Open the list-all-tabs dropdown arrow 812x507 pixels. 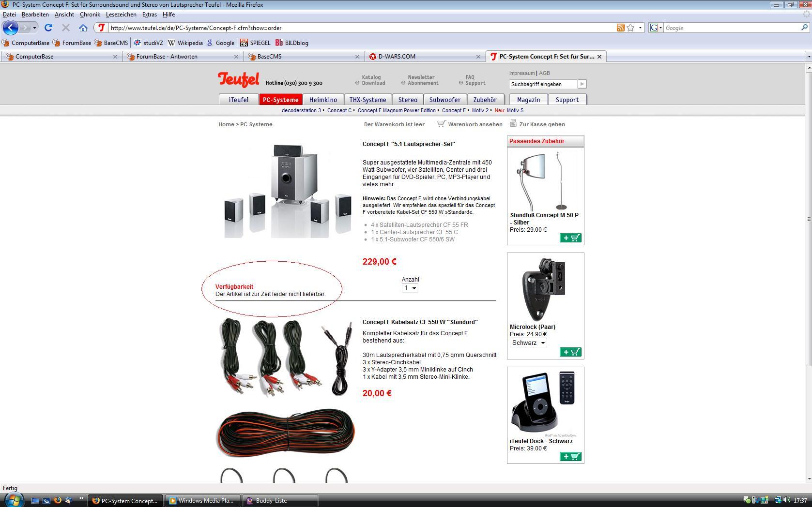(x=808, y=57)
